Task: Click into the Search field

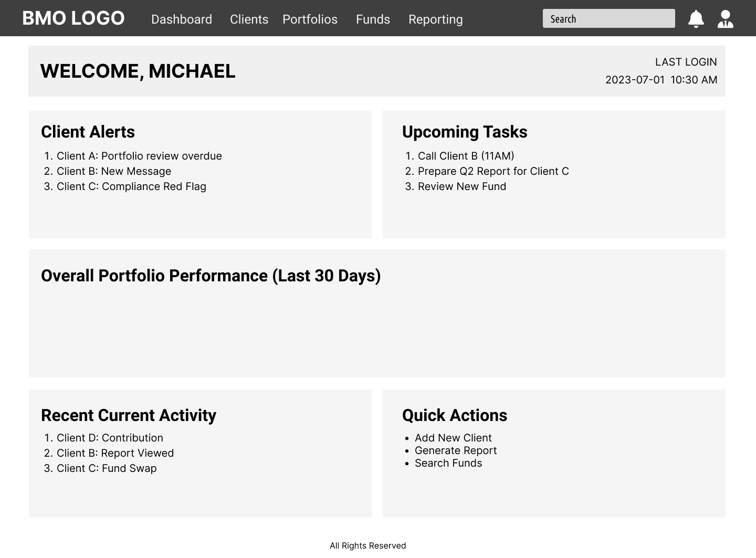Action: tap(609, 18)
